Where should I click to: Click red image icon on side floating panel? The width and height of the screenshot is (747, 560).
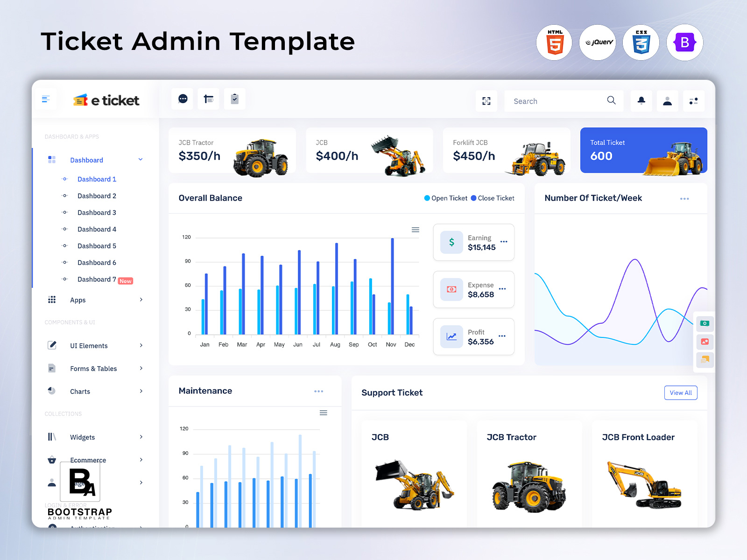(x=705, y=342)
